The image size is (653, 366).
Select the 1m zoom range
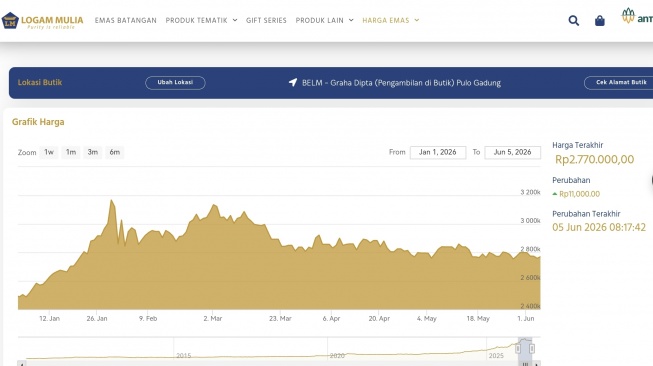(71, 152)
